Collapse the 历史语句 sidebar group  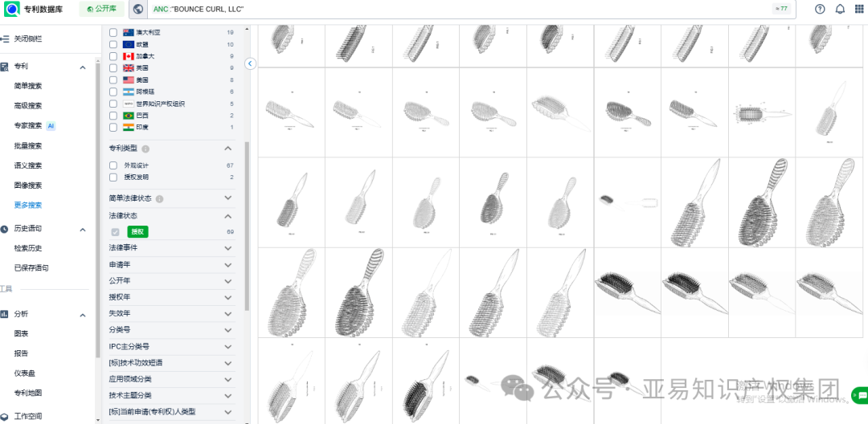(x=83, y=230)
